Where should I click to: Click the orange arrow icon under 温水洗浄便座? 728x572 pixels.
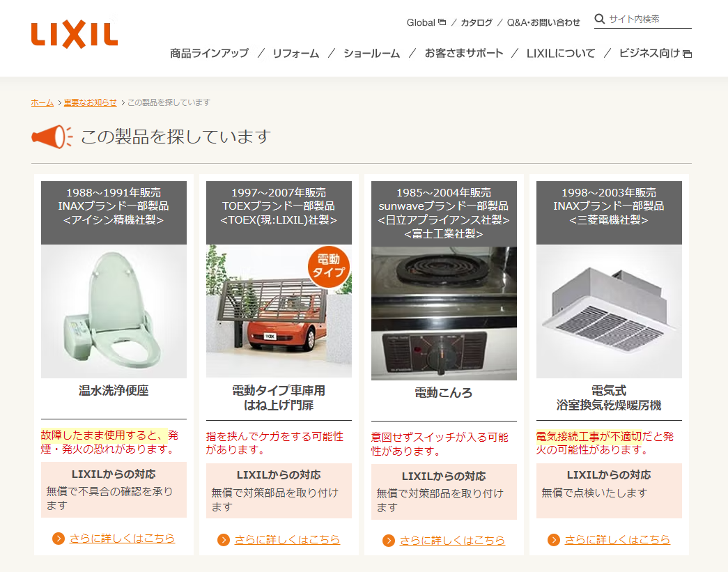tap(58, 538)
